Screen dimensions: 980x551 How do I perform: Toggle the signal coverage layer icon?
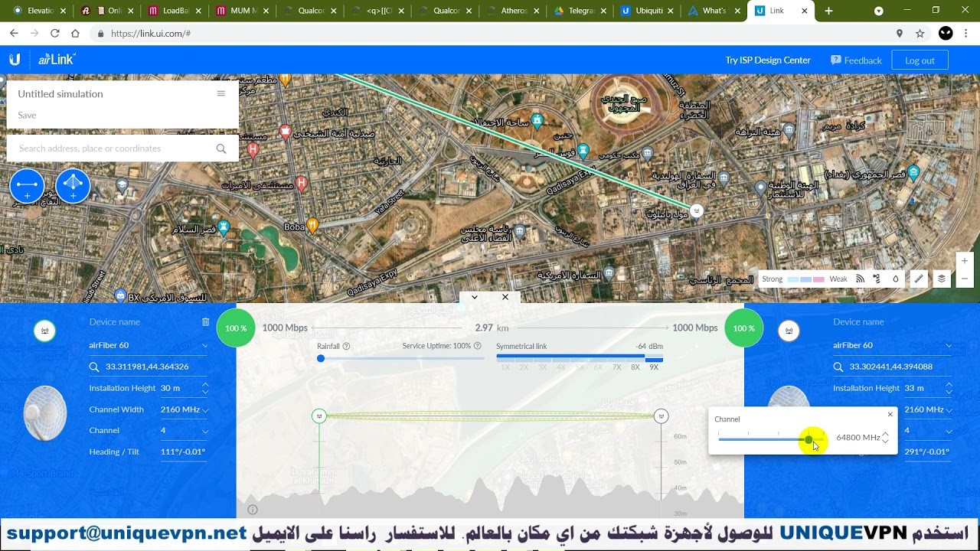860,279
